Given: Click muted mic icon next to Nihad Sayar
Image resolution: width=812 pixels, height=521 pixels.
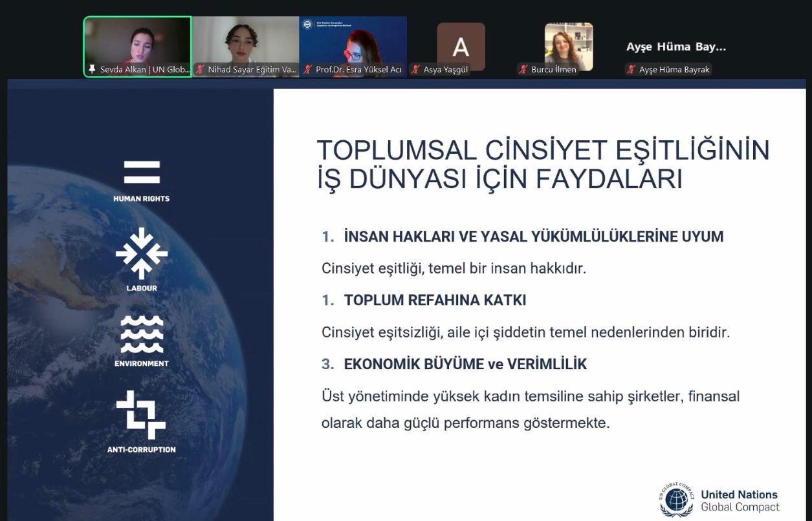Looking at the screenshot, I should (x=201, y=69).
